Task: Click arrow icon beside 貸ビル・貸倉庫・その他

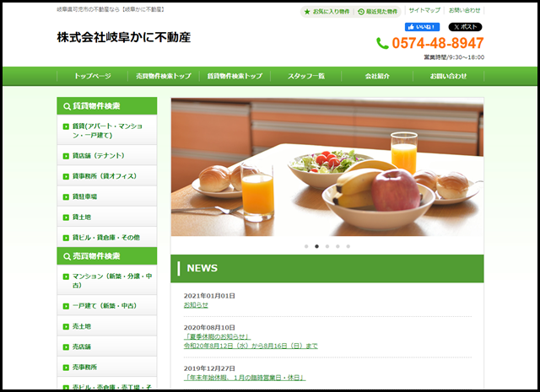Action: [66, 238]
